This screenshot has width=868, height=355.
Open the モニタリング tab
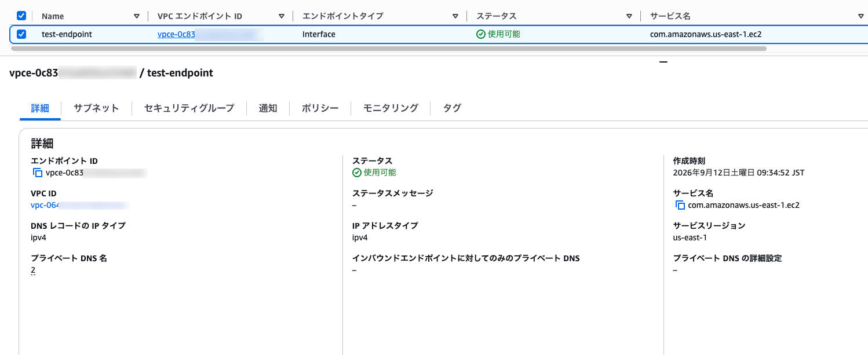pyautogui.click(x=391, y=108)
